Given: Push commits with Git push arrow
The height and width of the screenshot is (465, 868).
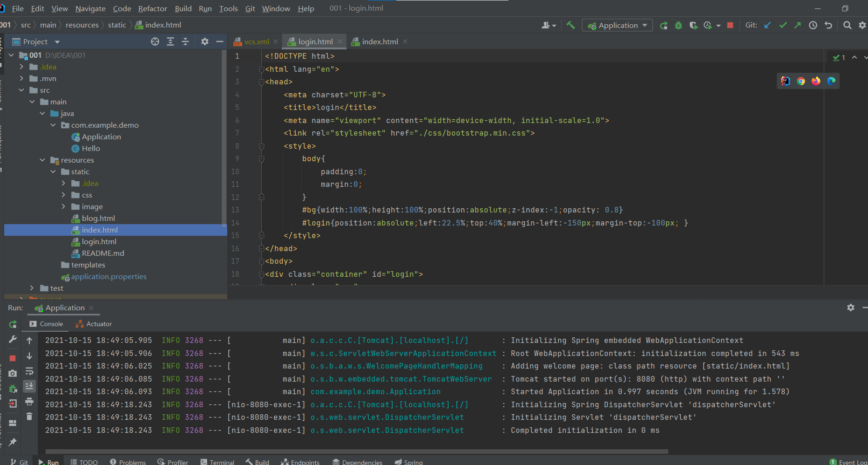Looking at the screenshot, I should pos(798,25).
